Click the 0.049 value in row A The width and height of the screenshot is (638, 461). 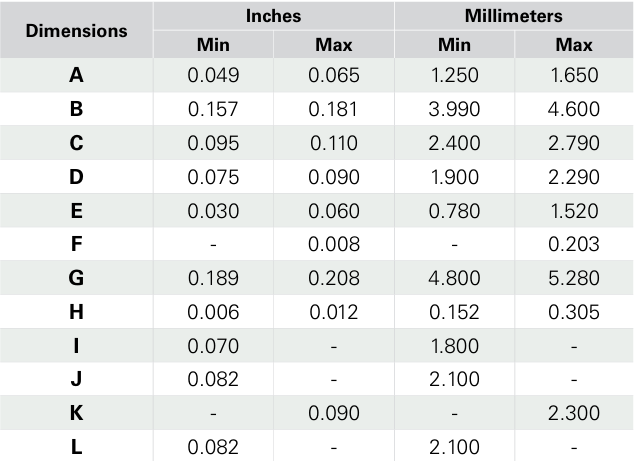213,75
